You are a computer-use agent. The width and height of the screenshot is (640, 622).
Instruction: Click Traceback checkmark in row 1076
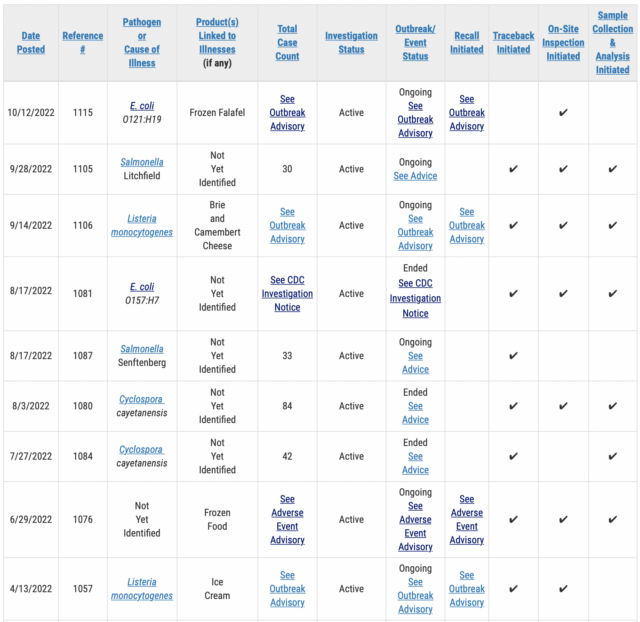513,520
